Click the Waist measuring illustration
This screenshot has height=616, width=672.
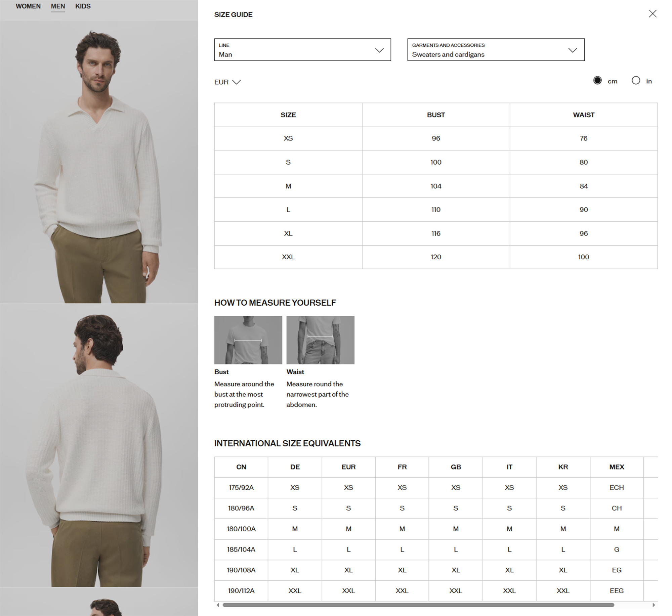click(320, 340)
